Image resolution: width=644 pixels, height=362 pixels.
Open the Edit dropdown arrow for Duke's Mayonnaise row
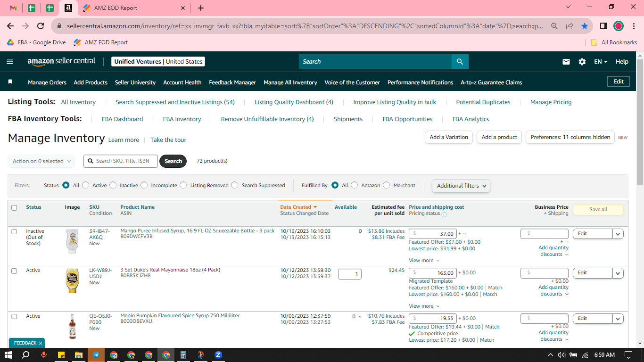pyautogui.click(x=618, y=273)
